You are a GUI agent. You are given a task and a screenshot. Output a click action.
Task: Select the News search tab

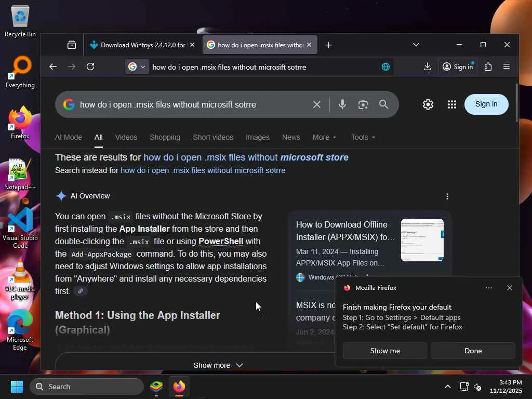pyautogui.click(x=291, y=137)
